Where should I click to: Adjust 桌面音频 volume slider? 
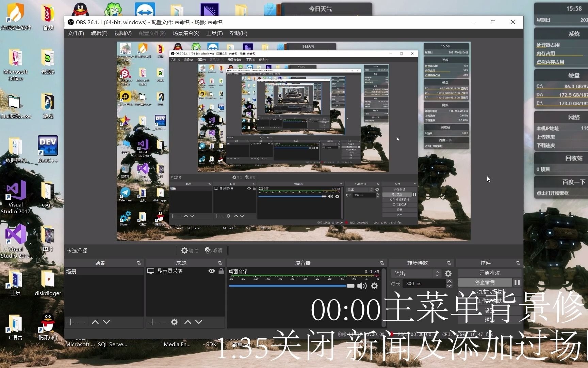click(292, 286)
